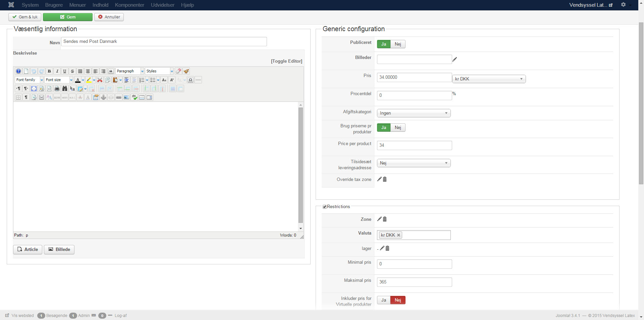This screenshot has height=320, width=644.
Task: Expand the highlight color arrow menu
Action: point(94,80)
